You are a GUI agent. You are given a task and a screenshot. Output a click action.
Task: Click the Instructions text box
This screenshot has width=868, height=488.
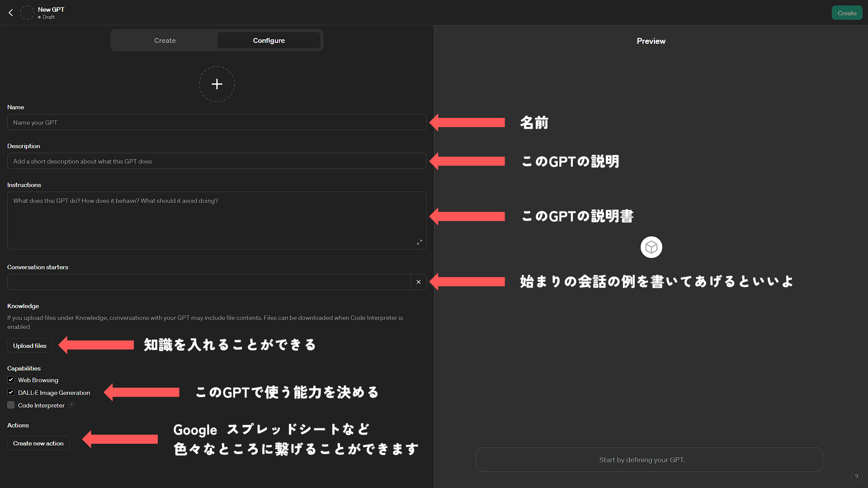(217, 221)
